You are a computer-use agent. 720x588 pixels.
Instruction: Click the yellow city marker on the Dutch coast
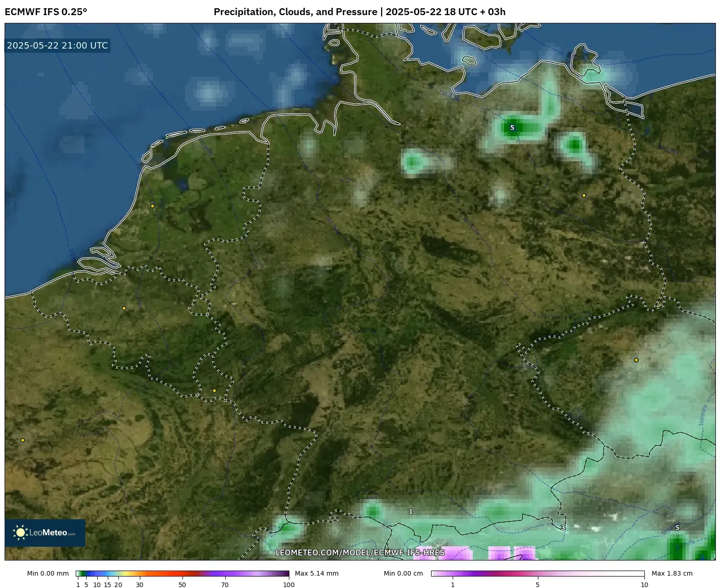pyautogui.click(x=153, y=206)
